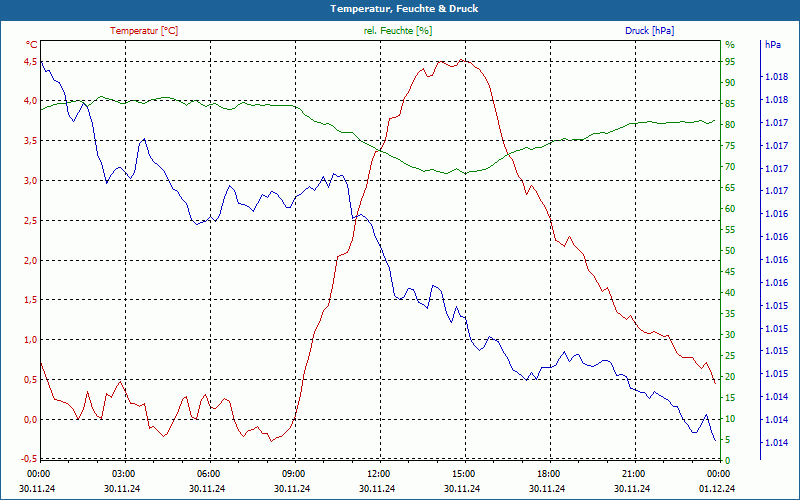Click the '1,0' temperature axis value
This screenshot has height=500, width=800.
point(31,339)
